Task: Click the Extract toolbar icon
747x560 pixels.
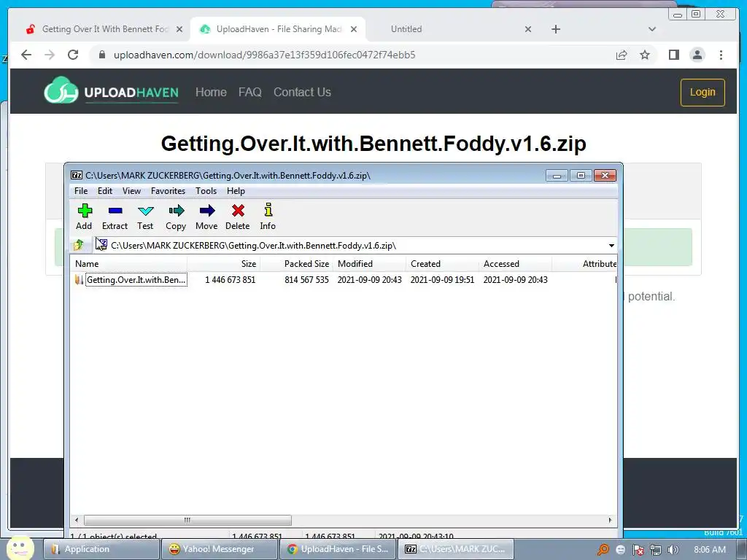Action: 115,217
